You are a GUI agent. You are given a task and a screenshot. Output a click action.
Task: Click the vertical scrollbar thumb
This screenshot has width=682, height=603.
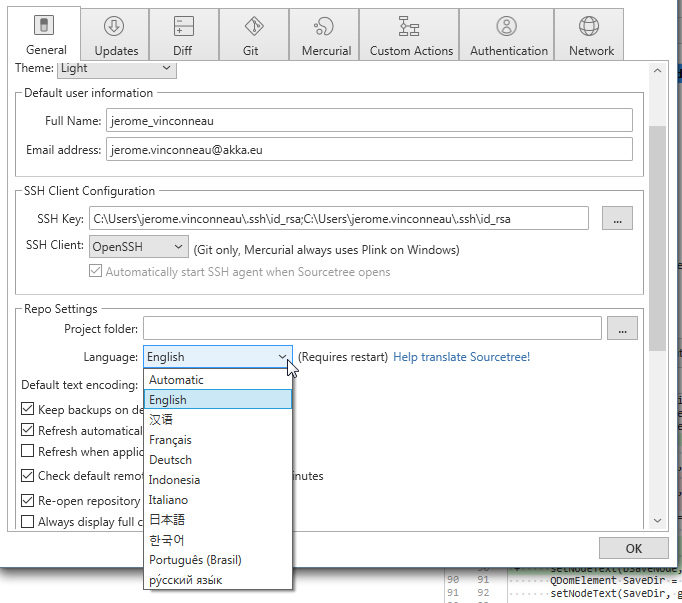pos(657,238)
